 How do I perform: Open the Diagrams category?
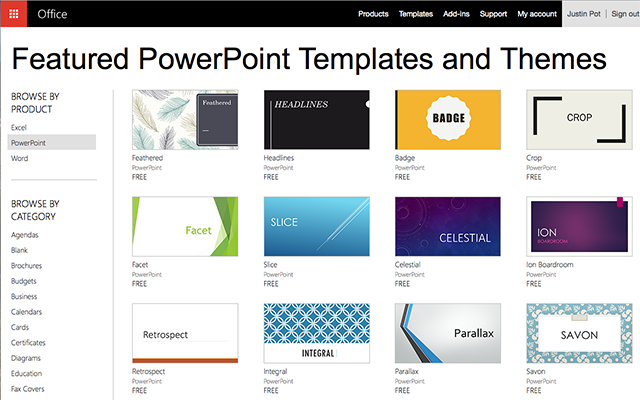pyautogui.click(x=26, y=358)
